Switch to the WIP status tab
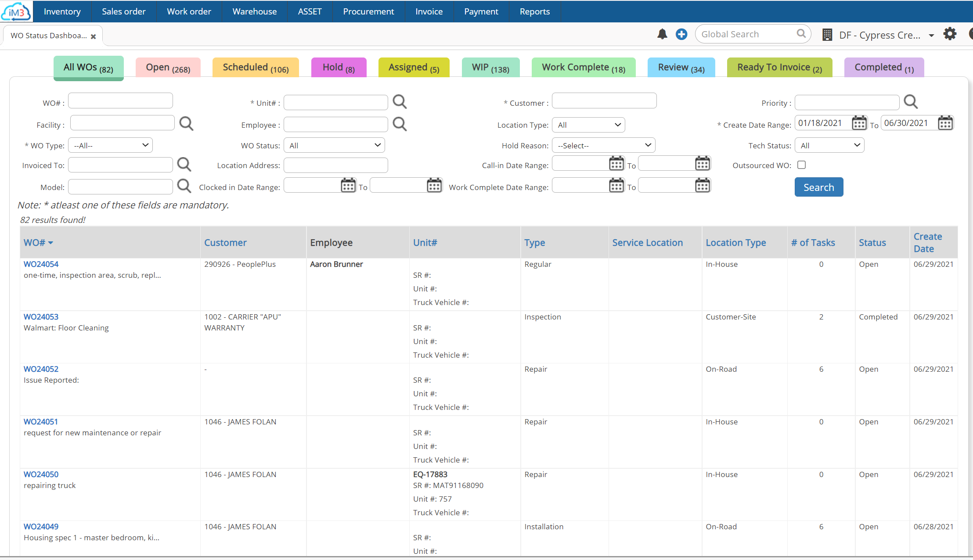 [x=490, y=67]
